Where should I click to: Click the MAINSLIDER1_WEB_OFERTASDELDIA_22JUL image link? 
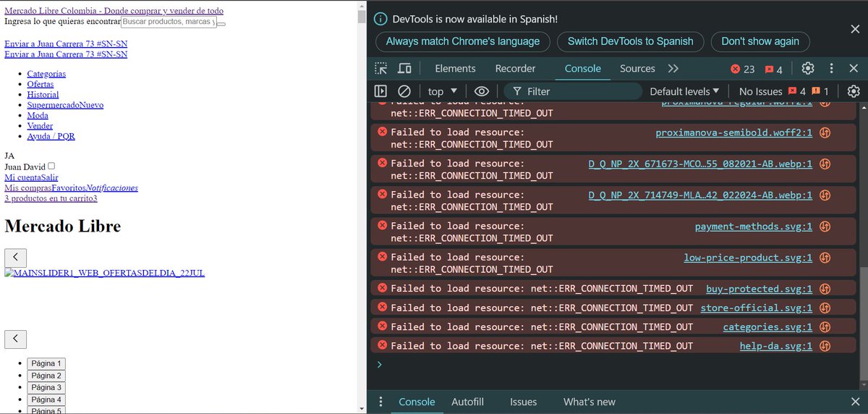click(105, 273)
